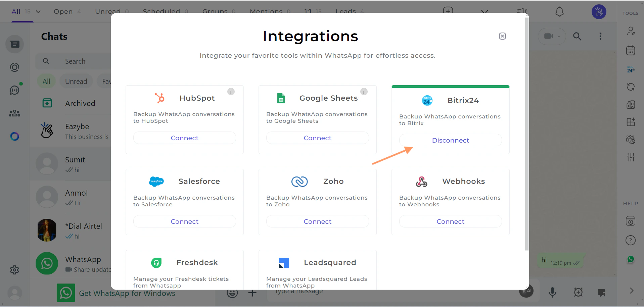Click the Salesforce cloud logo
Screen dimensions: 644x307
156,181
